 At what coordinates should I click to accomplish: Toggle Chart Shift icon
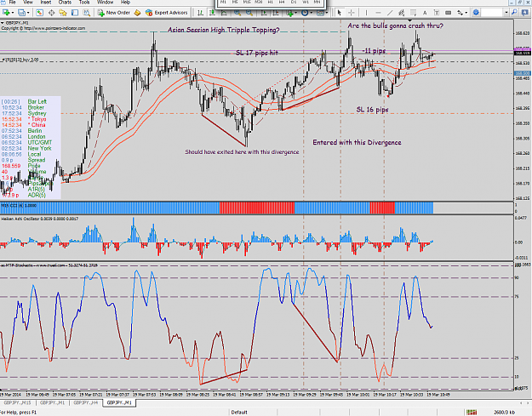276,13
